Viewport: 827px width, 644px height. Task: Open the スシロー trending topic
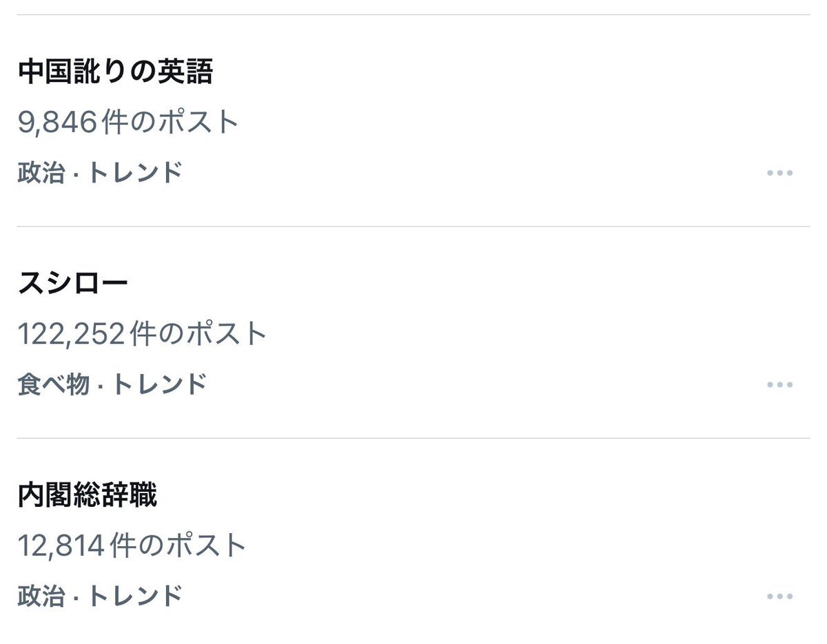[73, 284]
